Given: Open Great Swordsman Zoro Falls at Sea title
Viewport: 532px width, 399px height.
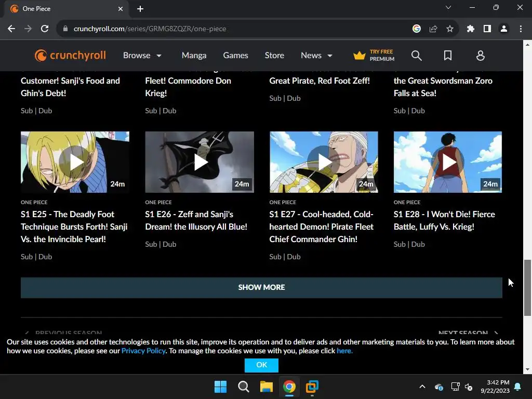Looking at the screenshot, I should point(443,87).
